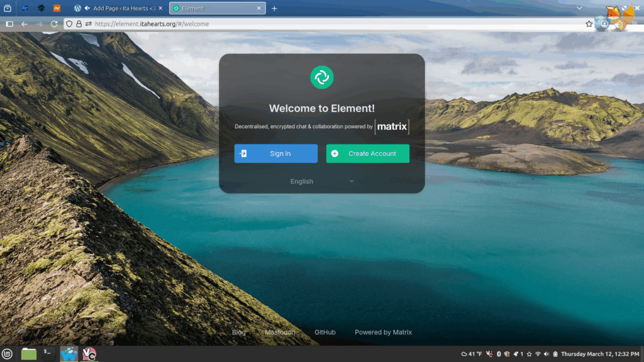The image size is (644, 362).
Task: Click the address bar URL field
Action: (x=314, y=24)
